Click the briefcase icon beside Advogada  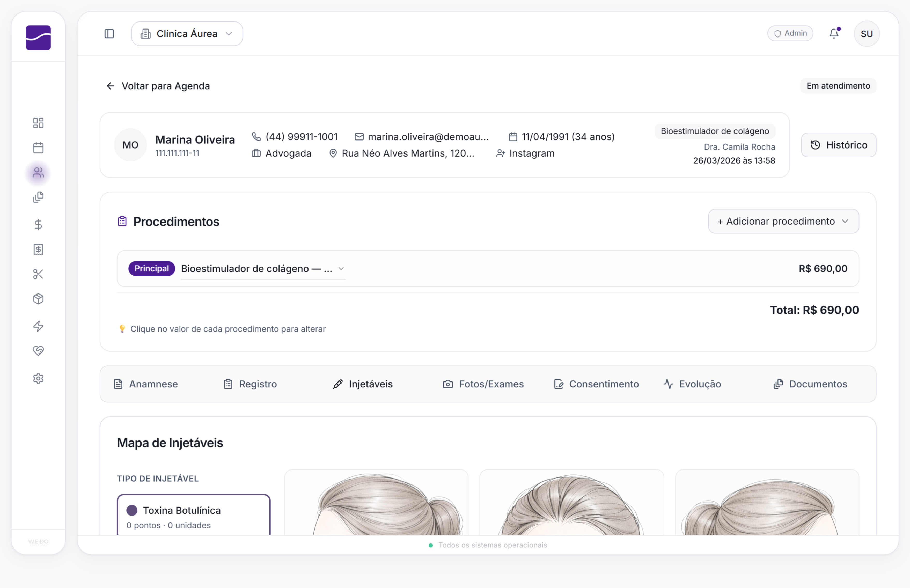pyautogui.click(x=256, y=153)
